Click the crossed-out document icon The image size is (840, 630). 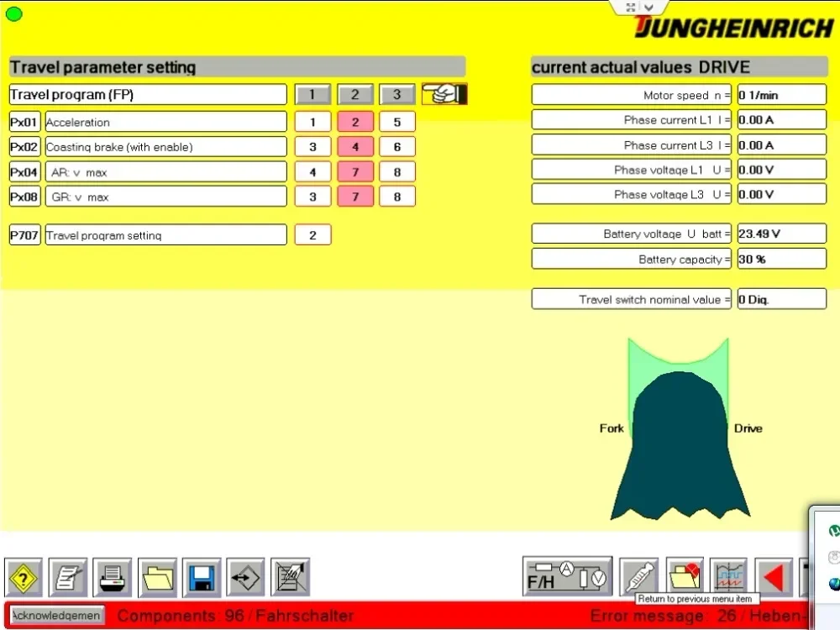click(x=291, y=577)
